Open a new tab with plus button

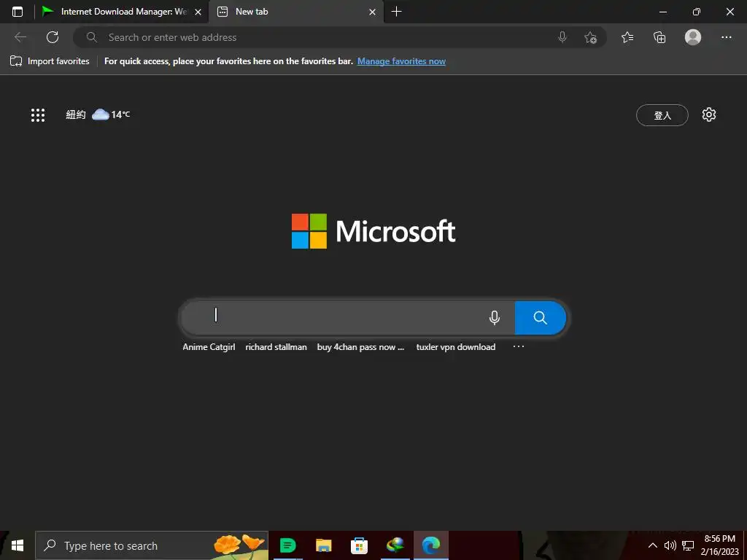click(396, 12)
